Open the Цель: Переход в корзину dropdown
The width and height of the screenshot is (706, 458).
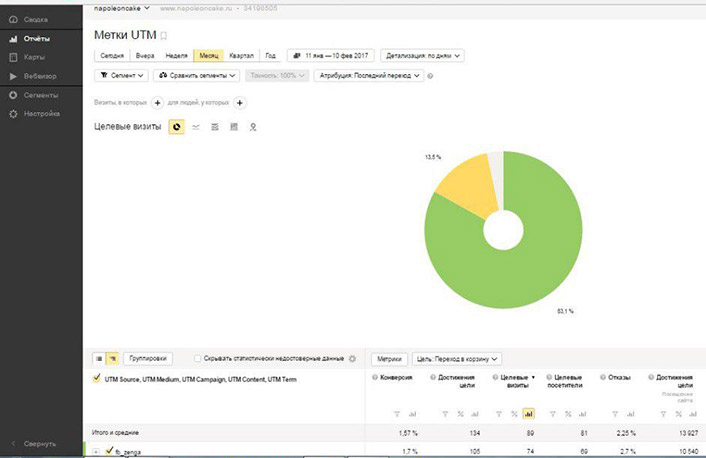coord(457,358)
